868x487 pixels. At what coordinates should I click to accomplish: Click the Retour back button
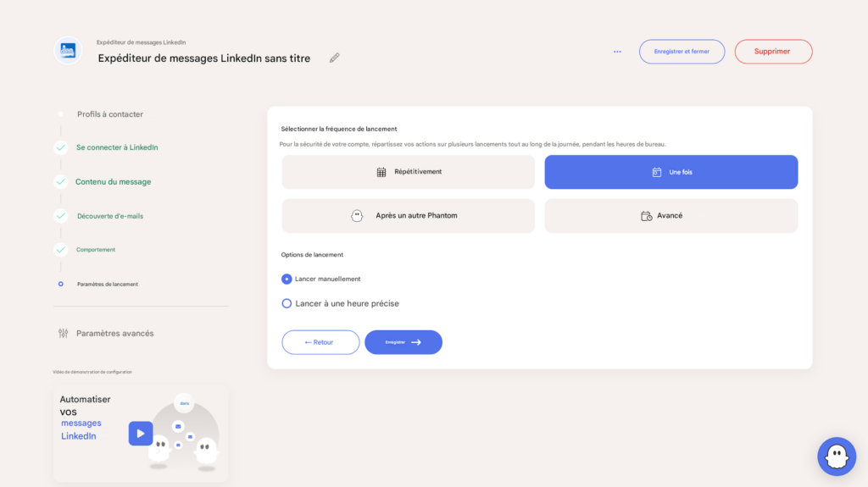tap(320, 342)
